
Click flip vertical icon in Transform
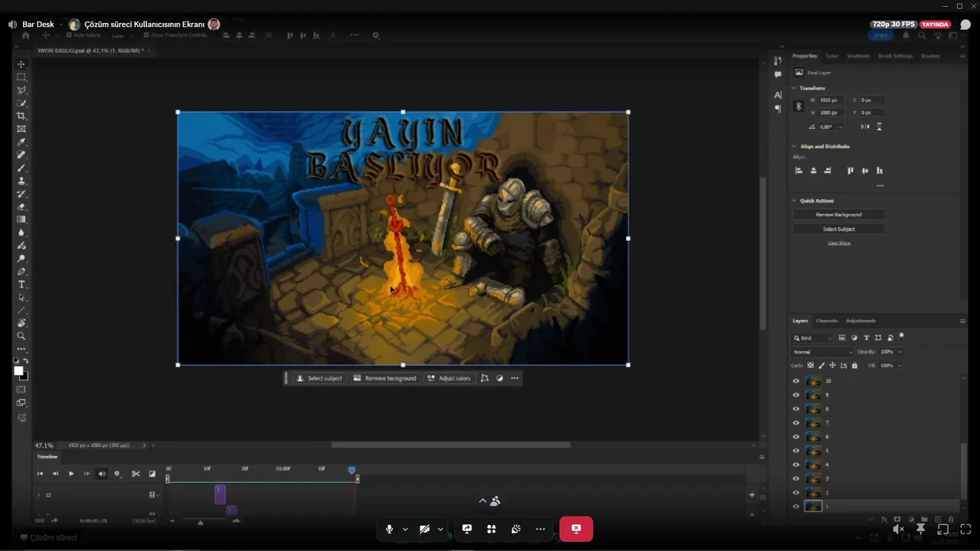coord(879,126)
